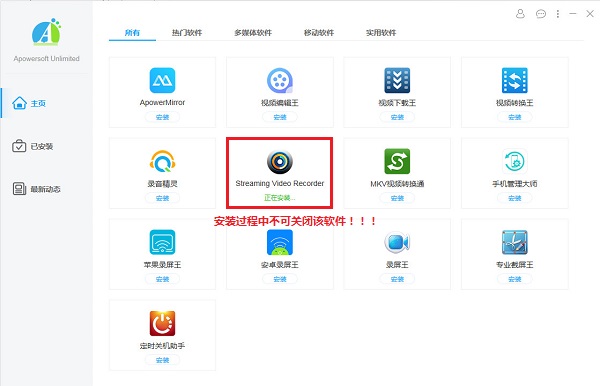Screen dimensions: 600x386
Task: Install 视频转换王 with its 安装 button
Action: tap(515, 117)
